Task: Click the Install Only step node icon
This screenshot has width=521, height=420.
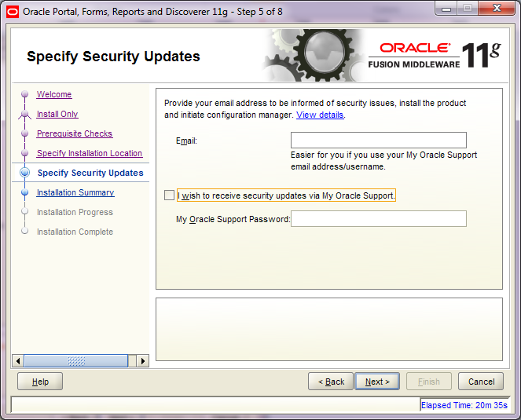Action: point(24,114)
